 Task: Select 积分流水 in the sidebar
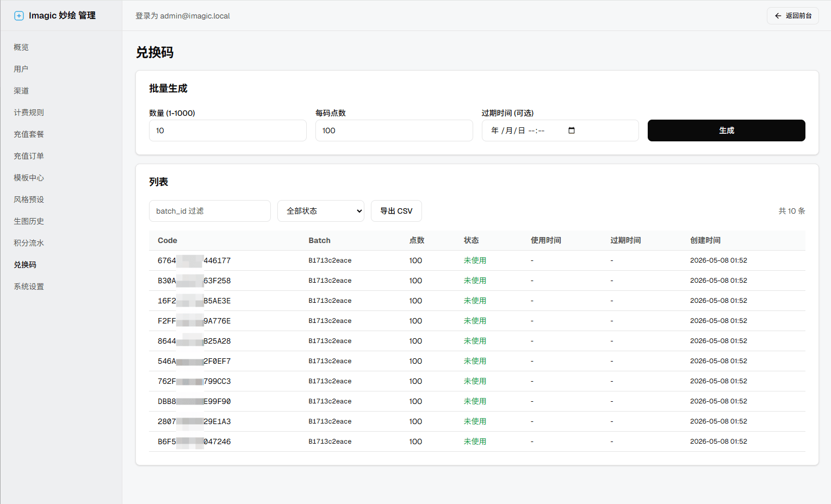pyautogui.click(x=29, y=243)
